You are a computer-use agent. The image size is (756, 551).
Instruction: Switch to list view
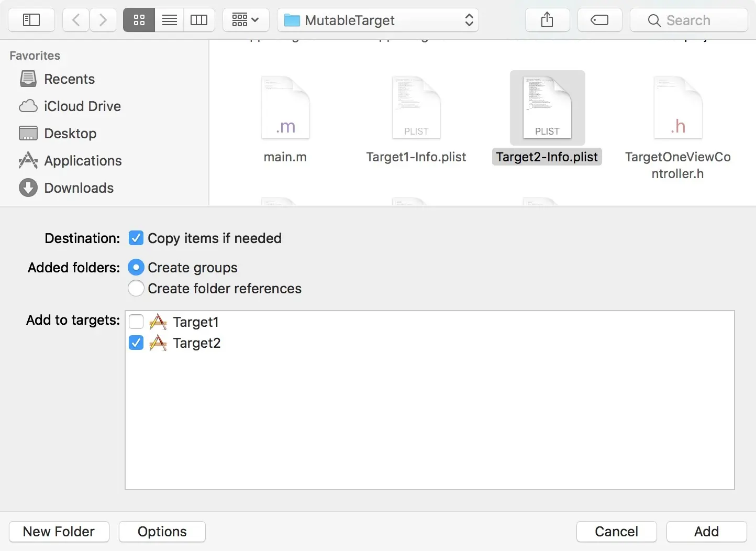[x=169, y=20]
